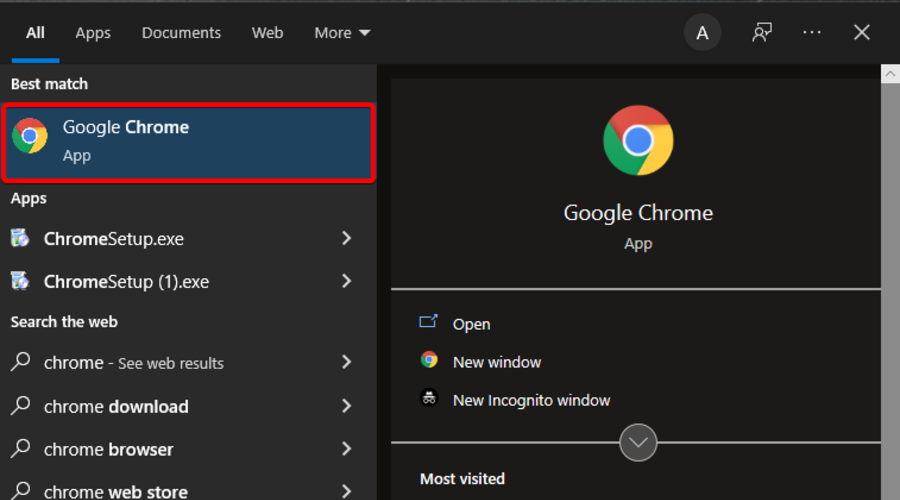Switch to the Apps tab
The height and width of the screenshot is (500, 900).
click(93, 33)
